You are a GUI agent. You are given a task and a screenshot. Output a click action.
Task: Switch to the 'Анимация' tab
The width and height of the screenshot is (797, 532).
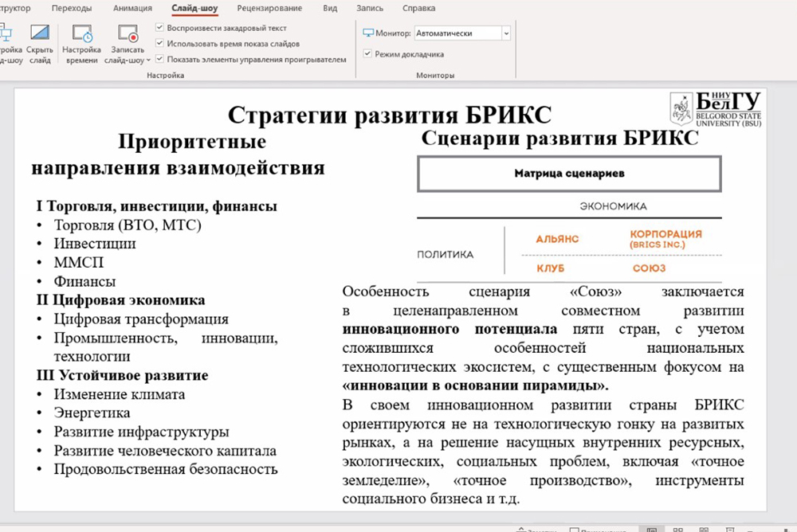tap(132, 8)
